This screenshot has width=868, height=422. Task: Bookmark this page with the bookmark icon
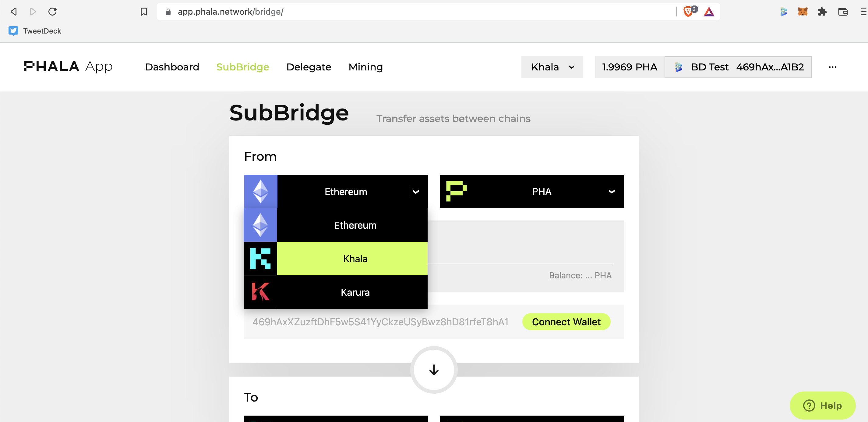tap(144, 12)
